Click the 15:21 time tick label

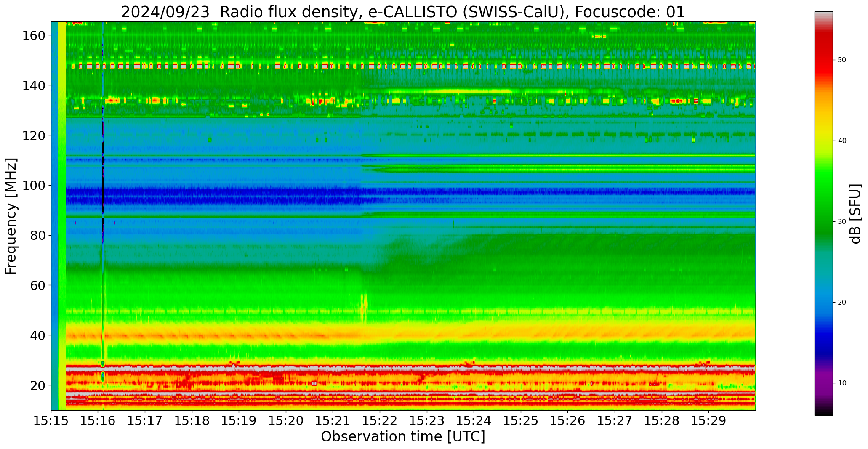333,420
